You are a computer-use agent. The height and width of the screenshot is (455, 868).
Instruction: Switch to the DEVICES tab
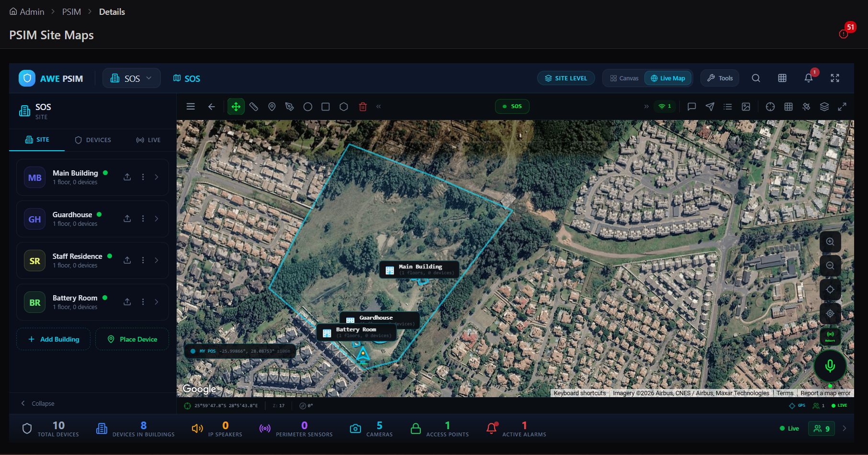click(93, 140)
